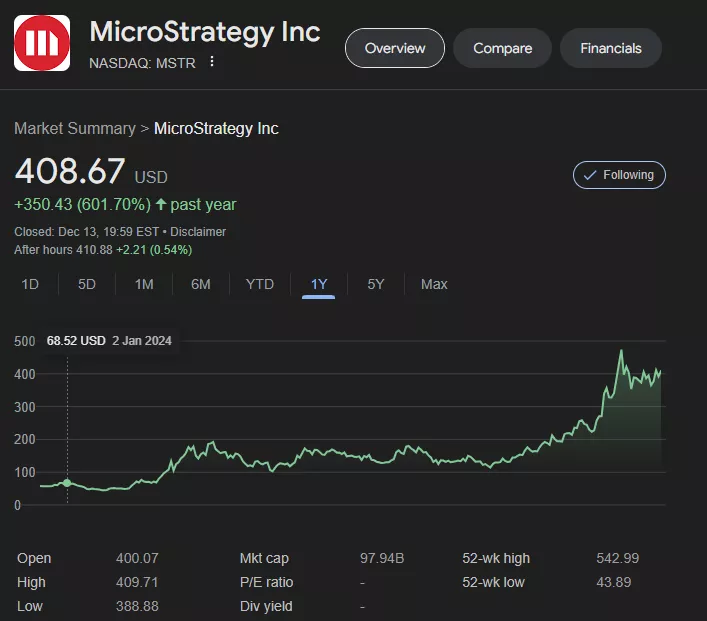707x621 pixels.
Task: Click the Open value 400.07
Action: [x=137, y=558]
